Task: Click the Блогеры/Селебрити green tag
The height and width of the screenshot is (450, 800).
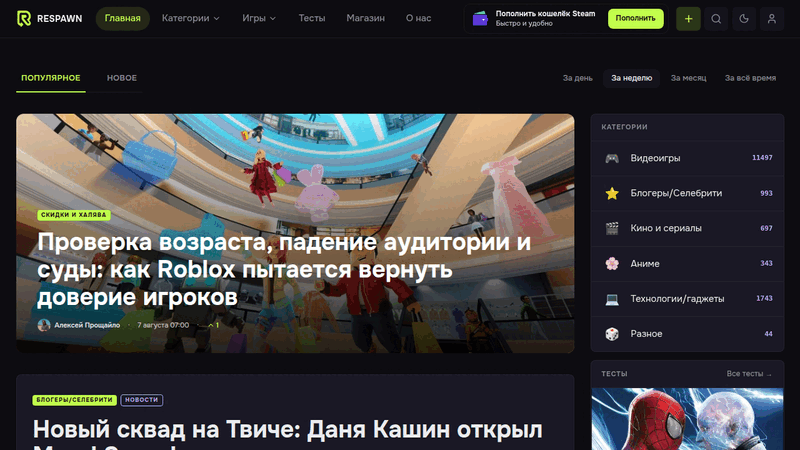Action: click(74, 400)
